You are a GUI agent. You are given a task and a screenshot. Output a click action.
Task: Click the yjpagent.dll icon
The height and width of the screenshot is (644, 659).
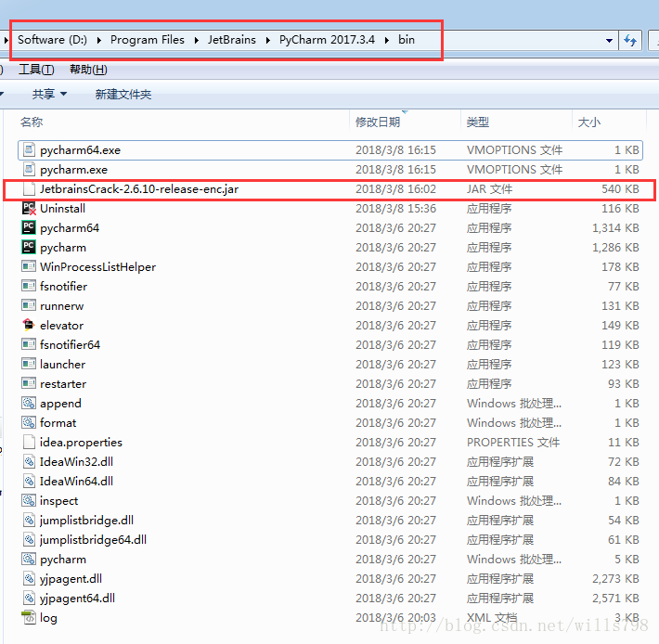(29, 578)
